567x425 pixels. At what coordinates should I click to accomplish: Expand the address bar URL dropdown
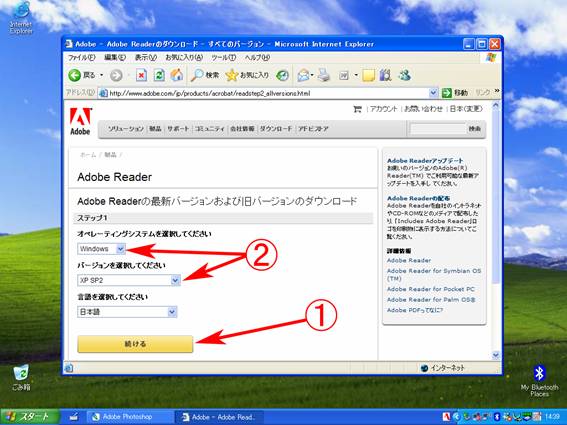coord(434,93)
